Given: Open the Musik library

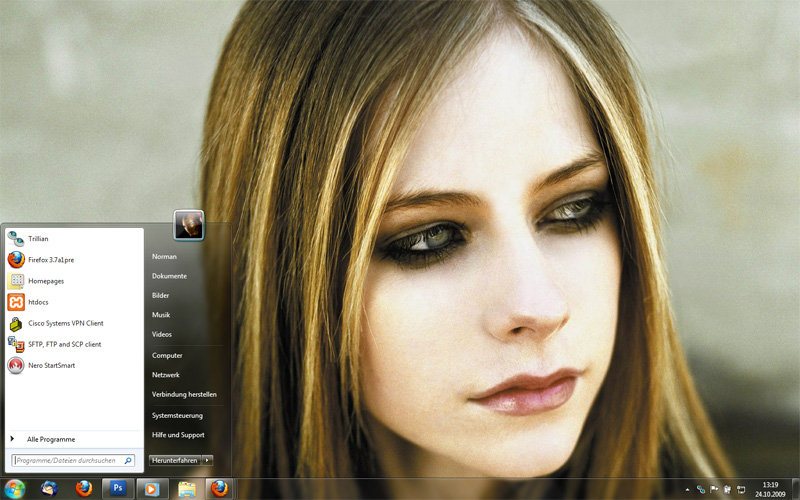Looking at the screenshot, I should coord(161,315).
